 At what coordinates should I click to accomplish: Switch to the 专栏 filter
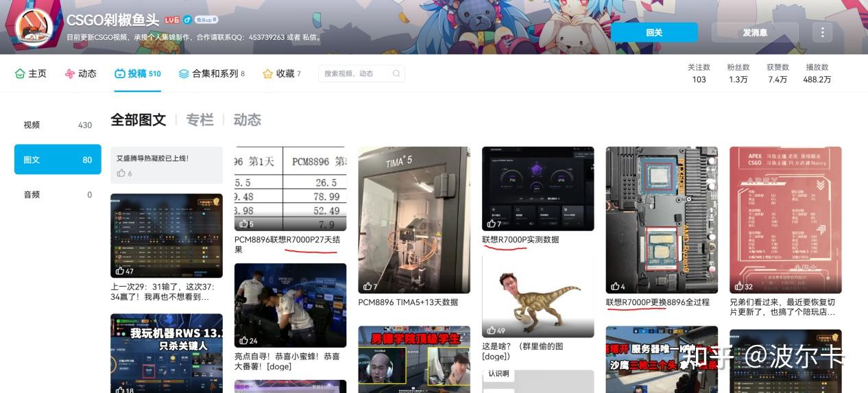click(x=200, y=120)
